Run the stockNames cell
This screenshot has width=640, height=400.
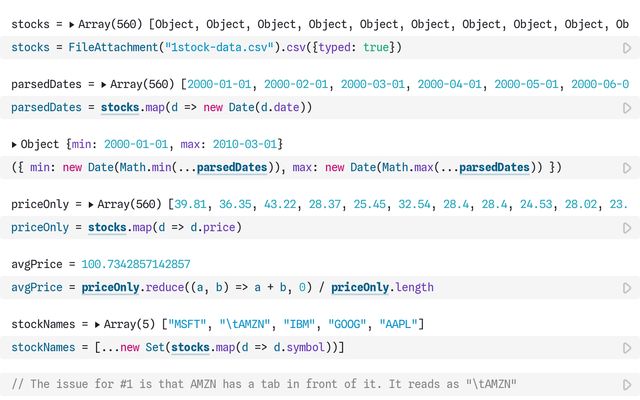click(627, 347)
